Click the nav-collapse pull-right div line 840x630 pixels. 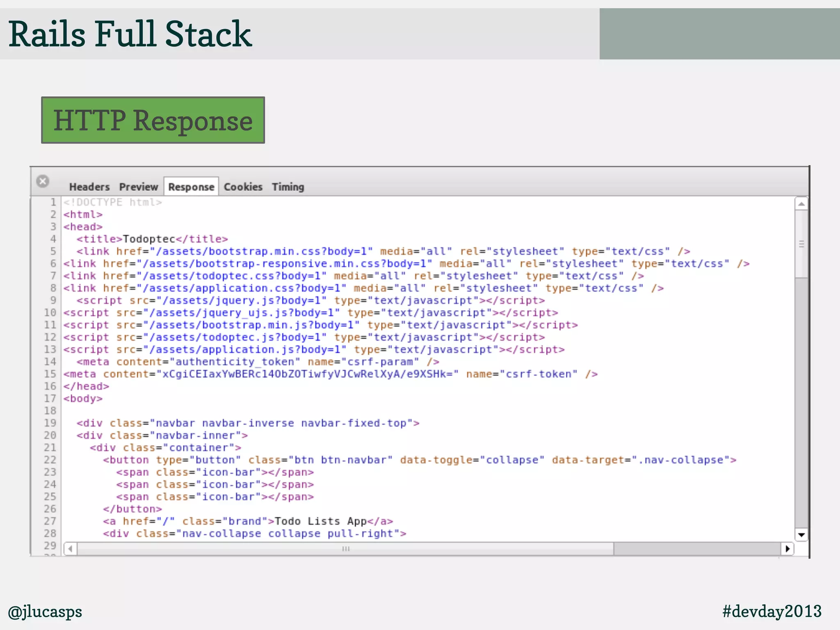tap(255, 534)
